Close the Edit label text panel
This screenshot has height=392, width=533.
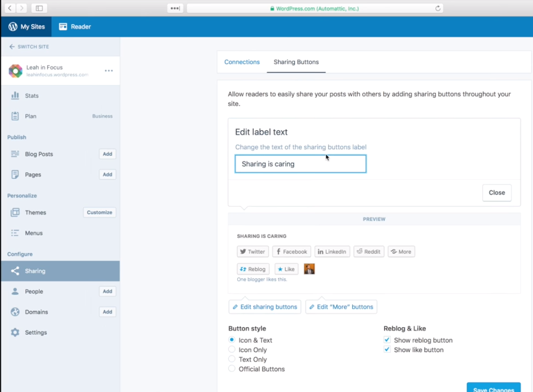(496, 193)
